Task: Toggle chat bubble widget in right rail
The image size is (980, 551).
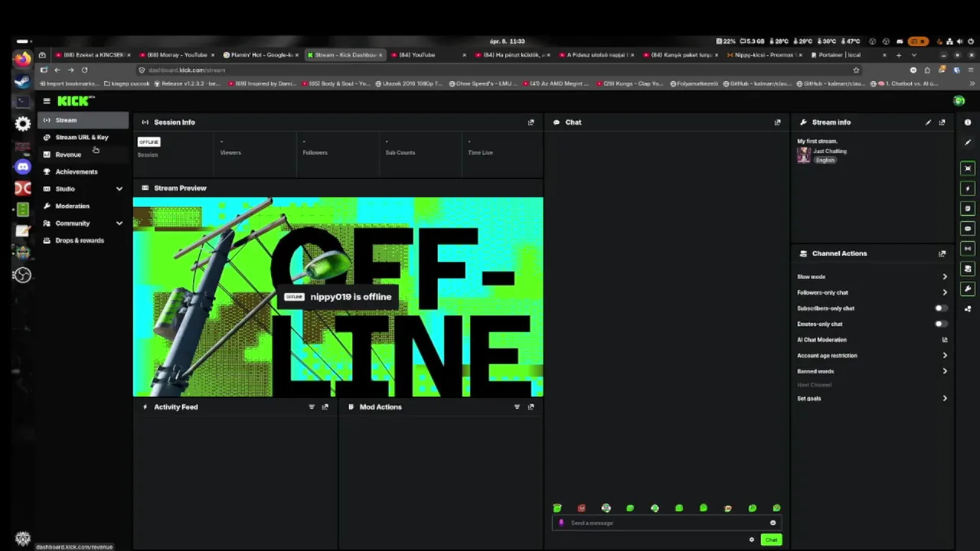Action: [968, 228]
